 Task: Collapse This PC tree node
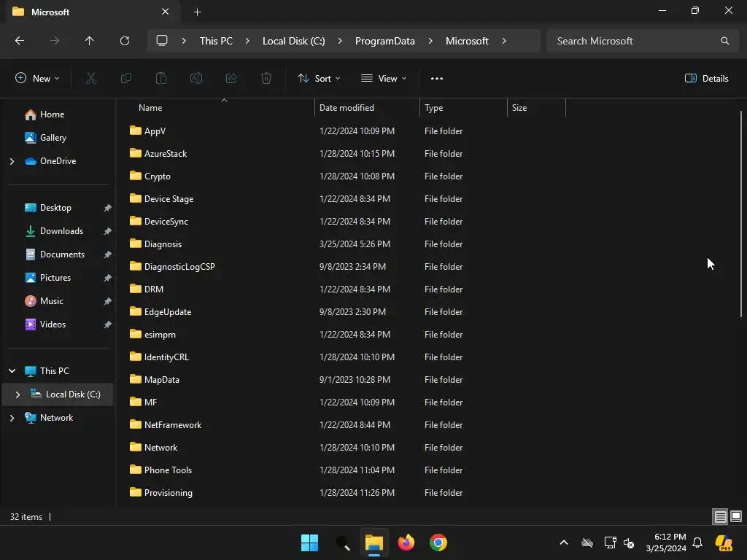tap(12, 371)
